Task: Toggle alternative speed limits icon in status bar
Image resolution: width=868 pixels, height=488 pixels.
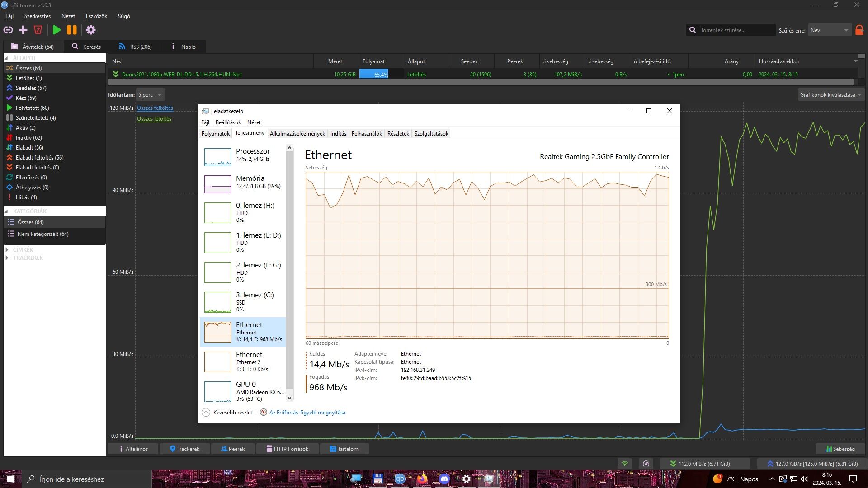Action: pyautogui.click(x=646, y=464)
